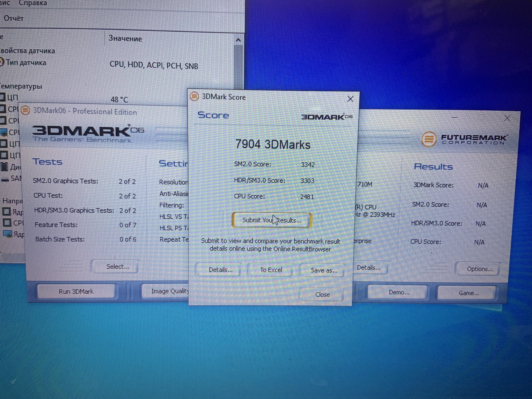Close the 3DMark Score dialog with X
The image size is (532, 399).
350,99
